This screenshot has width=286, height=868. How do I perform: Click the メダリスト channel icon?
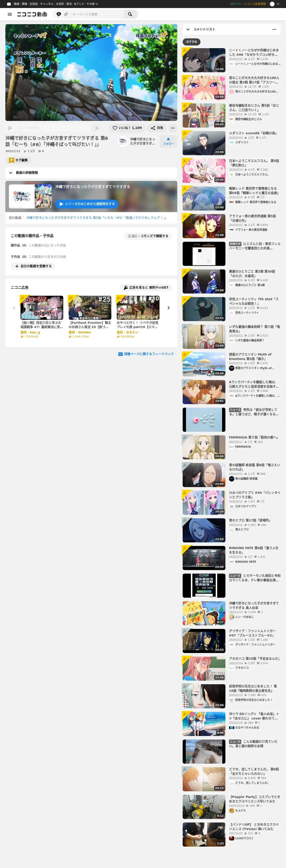(x=231, y=142)
